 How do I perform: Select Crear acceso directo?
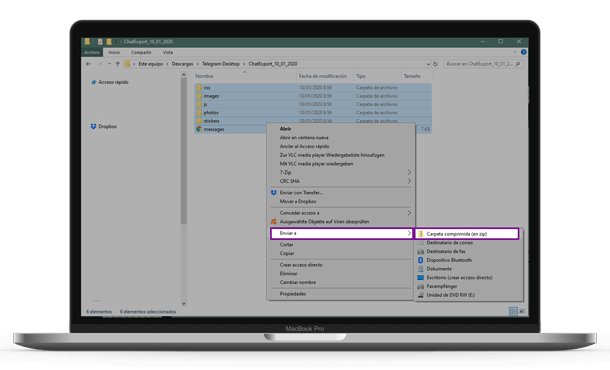pos(301,265)
